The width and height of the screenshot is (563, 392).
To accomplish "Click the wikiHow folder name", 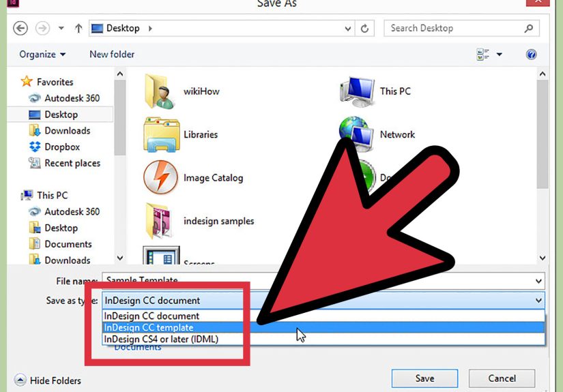I will coord(201,91).
